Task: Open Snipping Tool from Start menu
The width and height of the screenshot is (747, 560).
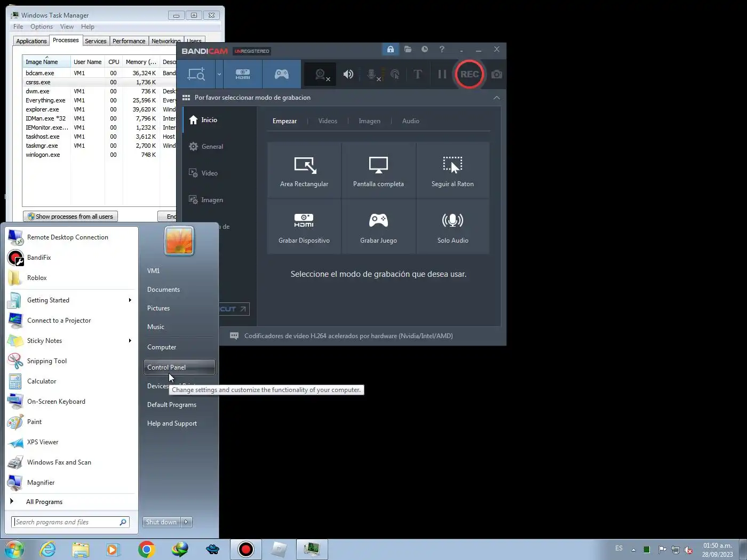Action: click(x=71, y=361)
